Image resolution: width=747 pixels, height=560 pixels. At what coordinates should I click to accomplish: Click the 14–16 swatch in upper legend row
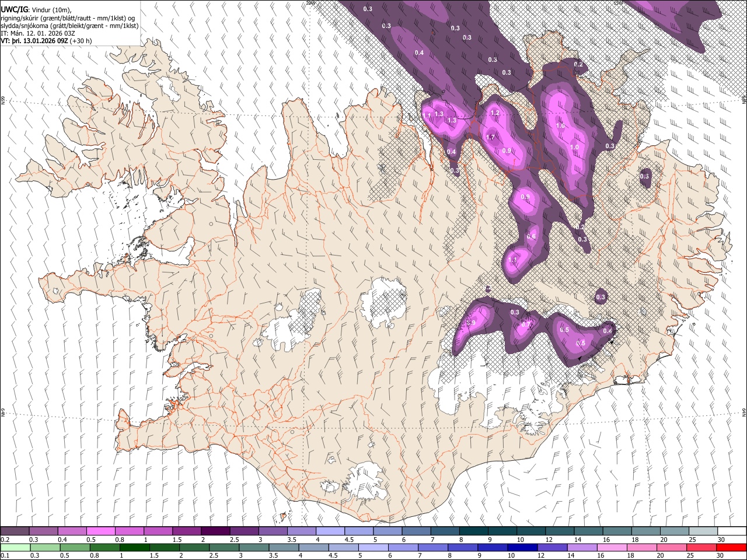coord(589,531)
